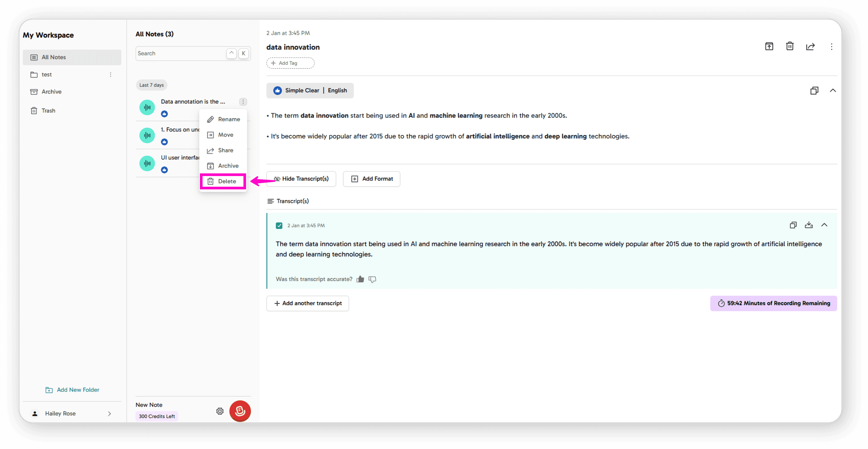Uncheck the 2 Jan transcript checkbox
Image resolution: width=868 pixels, height=449 pixels.
point(279,226)
